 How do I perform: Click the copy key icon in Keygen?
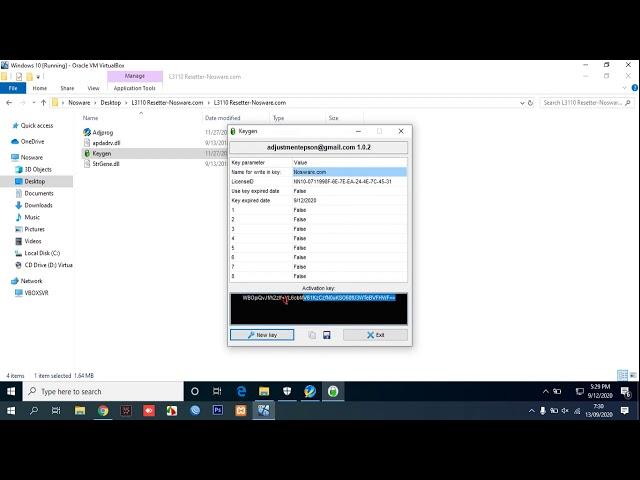point(312,335)
